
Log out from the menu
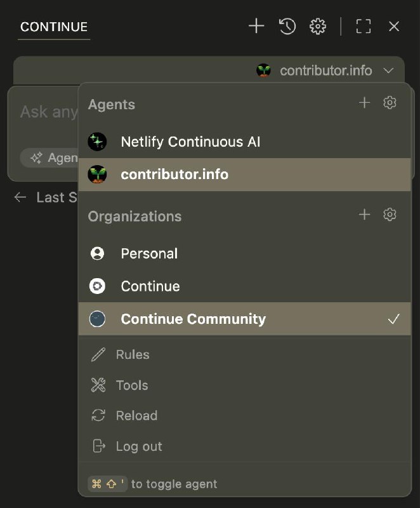[x=138, y=446]
